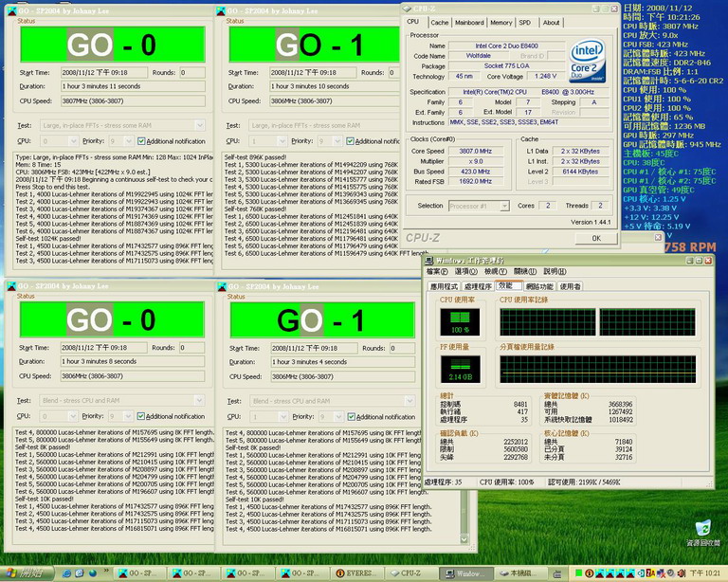Image resolution: width=728 pixels, height=582 pixels.
Task: Open the Processor #1 Selection dropdown in CPU-Z
Action: pos(504,206)
